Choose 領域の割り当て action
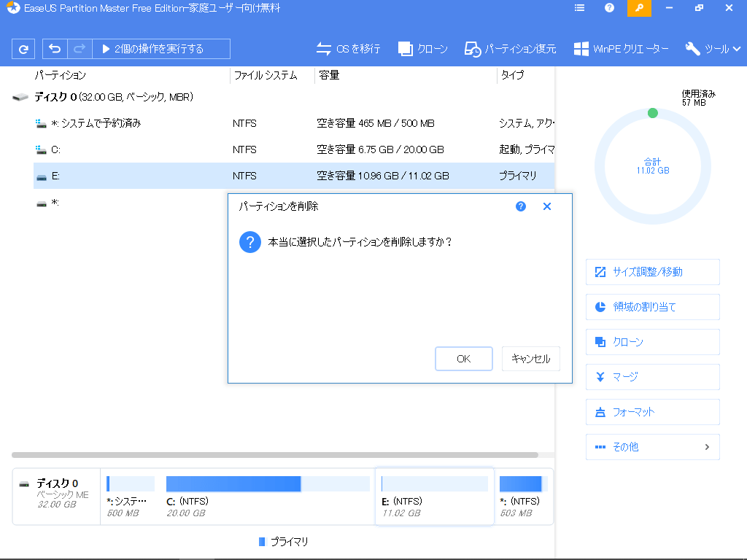747x560 pixels. point(652,307)
